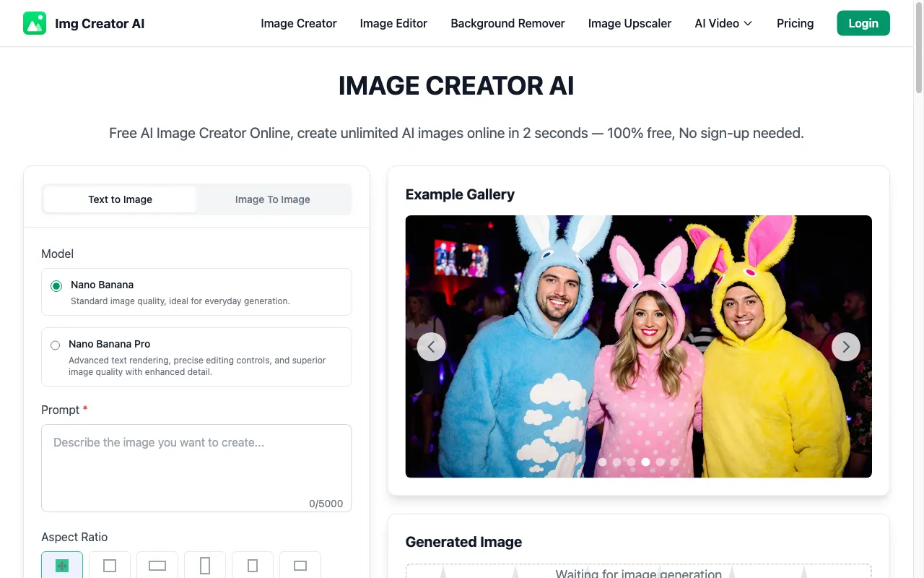This screenshot has height=578, width=924.
Task: Click the bunny costume gallery image
Action: click(638, 346)
